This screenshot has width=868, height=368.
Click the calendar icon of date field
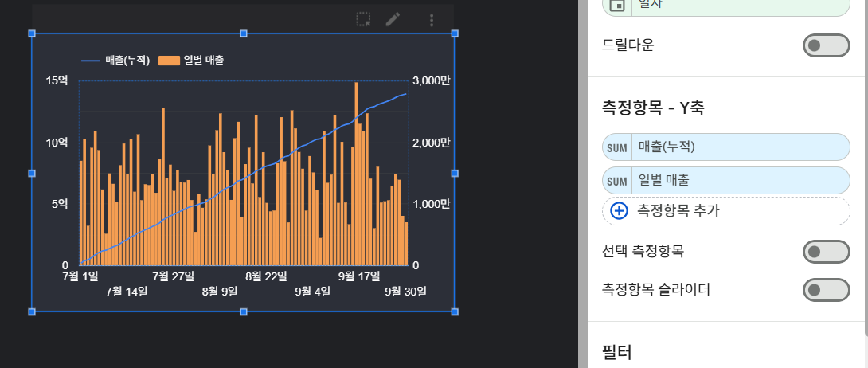(617, 5)
